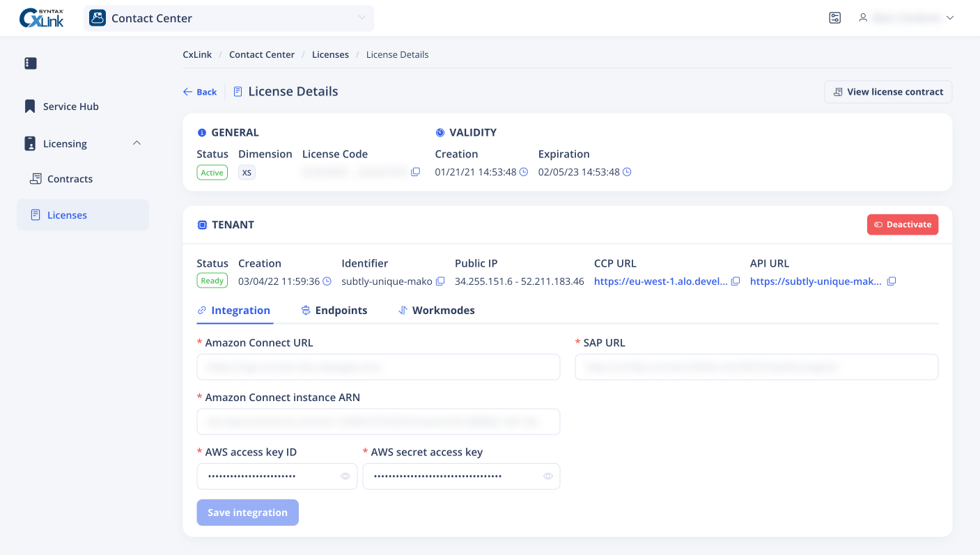Image resolution: width=980 pixels, height=555 pixels.
Task: Collapse the Licensing sidebar section
Action: point(137,143)
